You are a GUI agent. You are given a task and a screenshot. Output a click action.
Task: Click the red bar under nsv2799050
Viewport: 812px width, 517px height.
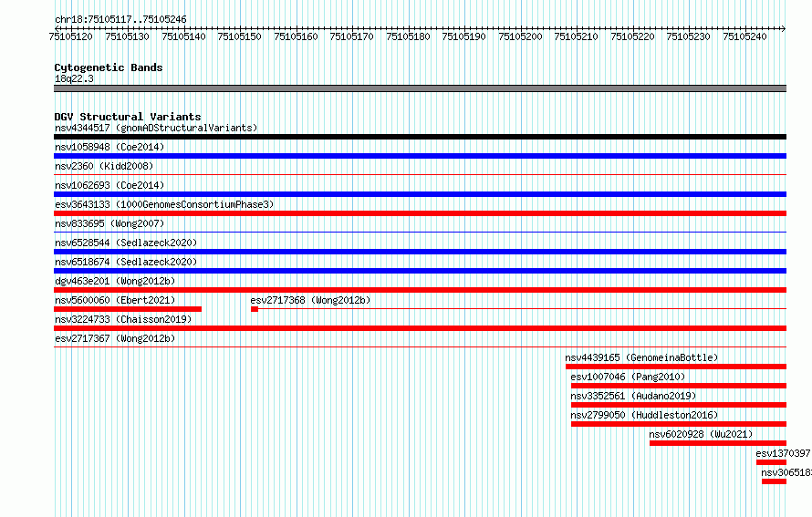pos(679,424)
